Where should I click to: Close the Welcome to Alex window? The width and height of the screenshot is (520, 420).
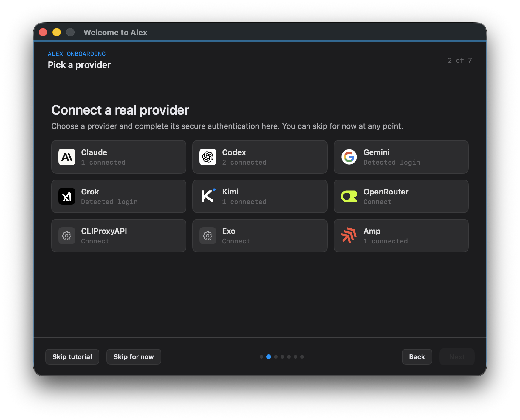pos(43,32)
